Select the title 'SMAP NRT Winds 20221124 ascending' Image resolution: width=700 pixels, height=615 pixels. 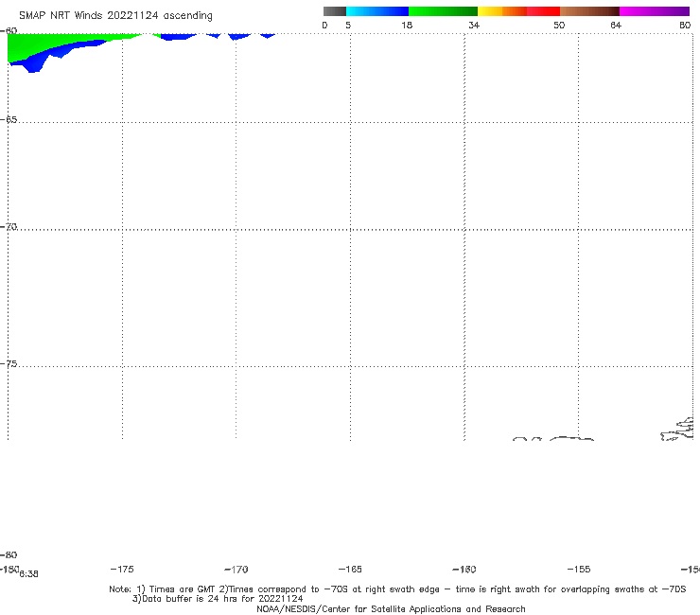115,15
